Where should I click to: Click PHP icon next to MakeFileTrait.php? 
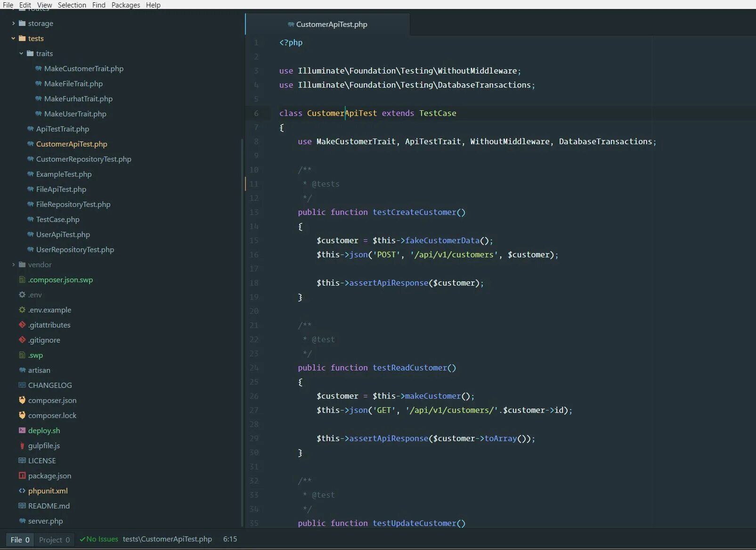pyautogui.click(x=39, y=83)
